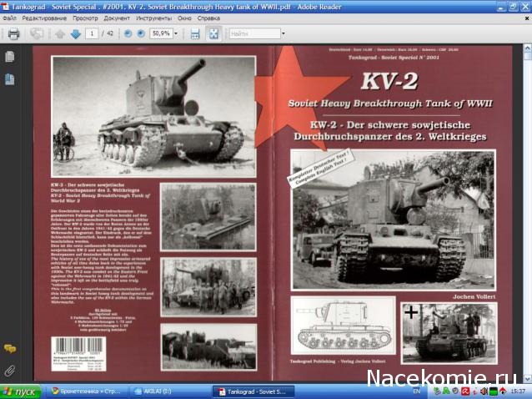
Task: Click the page number field showing 1
Action: point(92,33)
